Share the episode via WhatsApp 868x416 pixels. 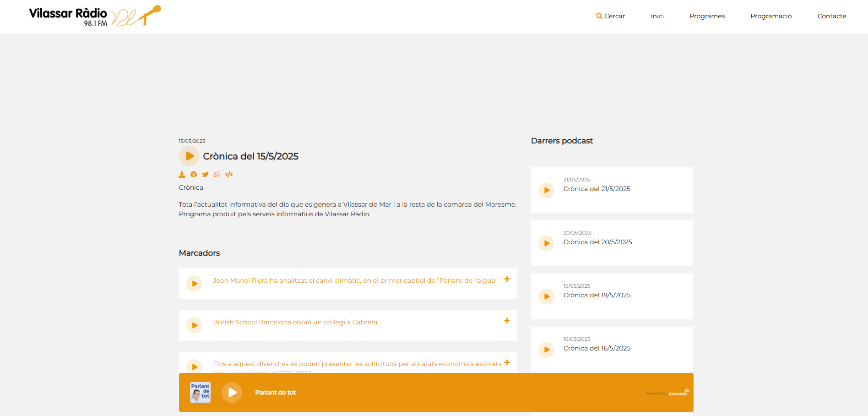click(217, 175)
